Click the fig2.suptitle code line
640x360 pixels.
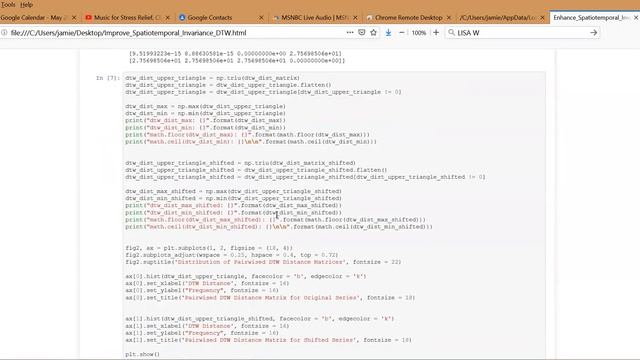[x=263, y=262]
